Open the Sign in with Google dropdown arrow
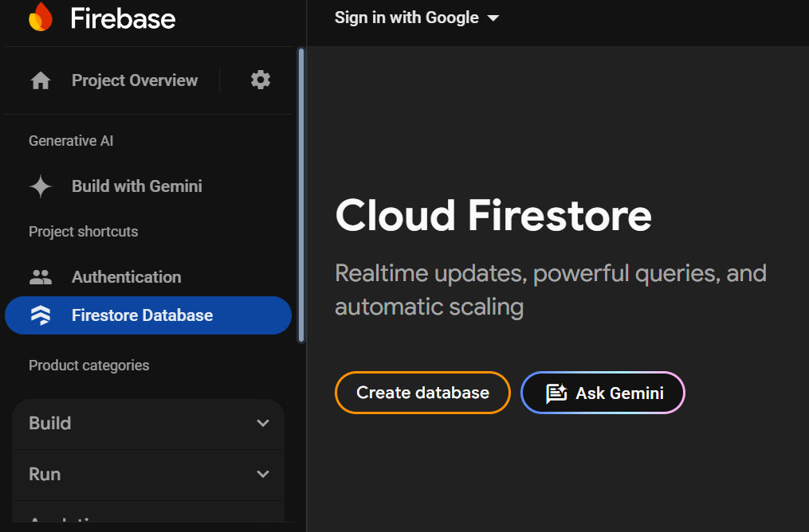The image size is (809, 532). (x=493, y=18)
